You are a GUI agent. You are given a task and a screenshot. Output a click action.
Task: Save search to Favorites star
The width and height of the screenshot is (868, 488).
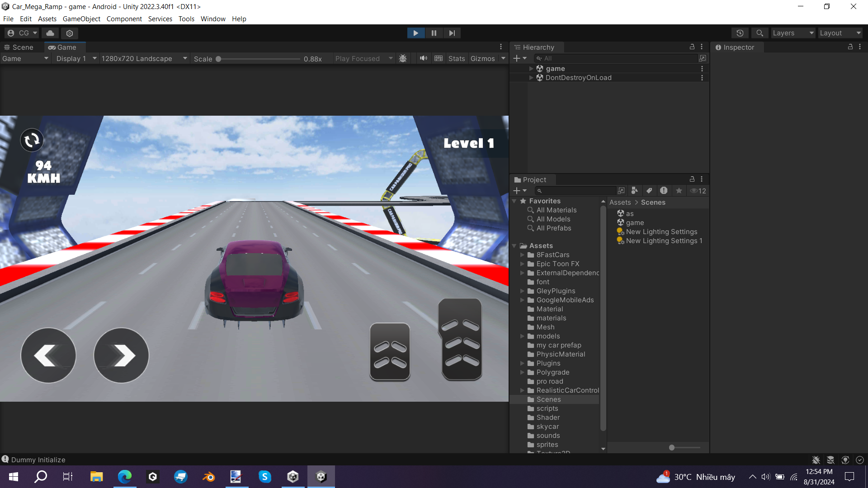tap(679, 191)
